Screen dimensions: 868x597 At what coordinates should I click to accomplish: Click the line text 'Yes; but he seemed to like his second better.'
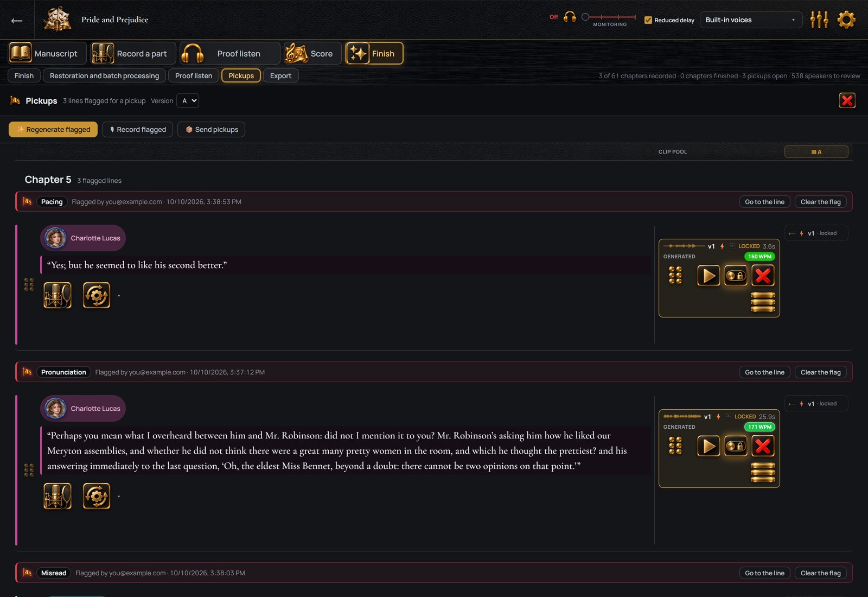(137, 265)
